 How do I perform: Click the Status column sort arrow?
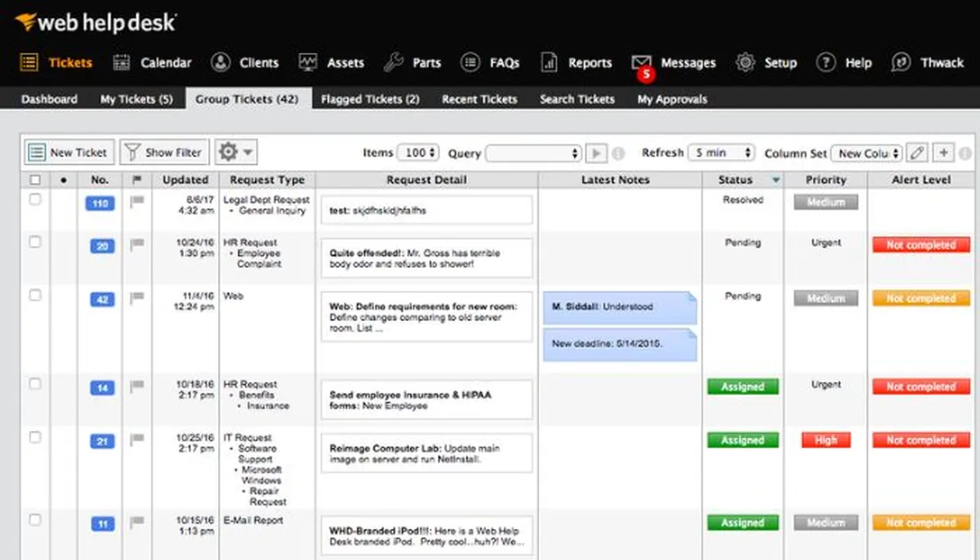776,180
